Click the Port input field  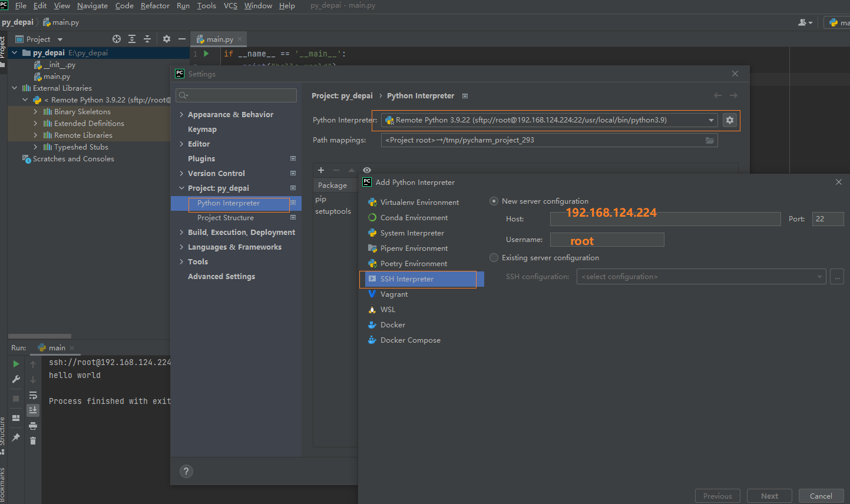pyautogui.click(x=828, y=219)
